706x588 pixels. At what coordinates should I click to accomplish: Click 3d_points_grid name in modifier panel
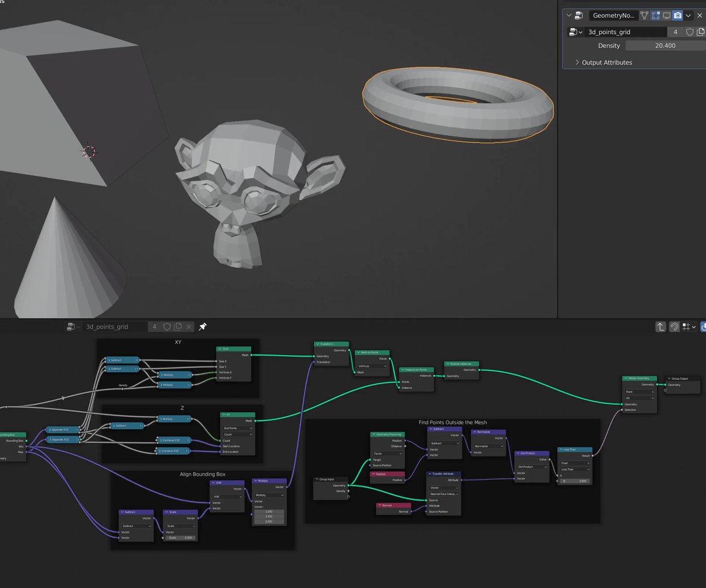coord(625,32)
